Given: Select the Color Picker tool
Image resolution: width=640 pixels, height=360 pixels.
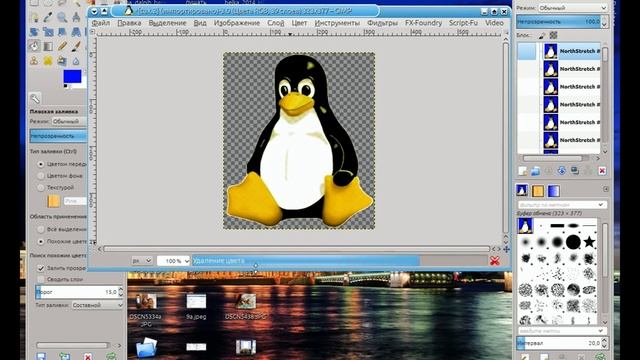Looking at the screenshot, I should point(48,17).
